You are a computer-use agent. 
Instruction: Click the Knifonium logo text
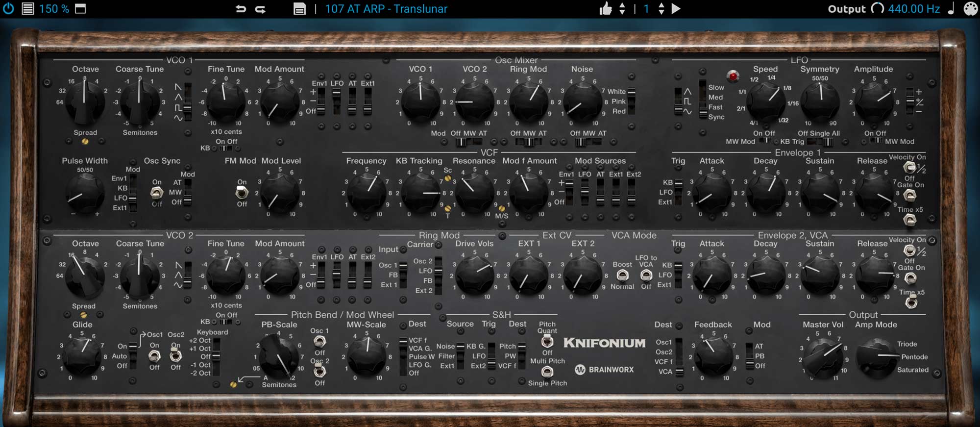(604, 343)
